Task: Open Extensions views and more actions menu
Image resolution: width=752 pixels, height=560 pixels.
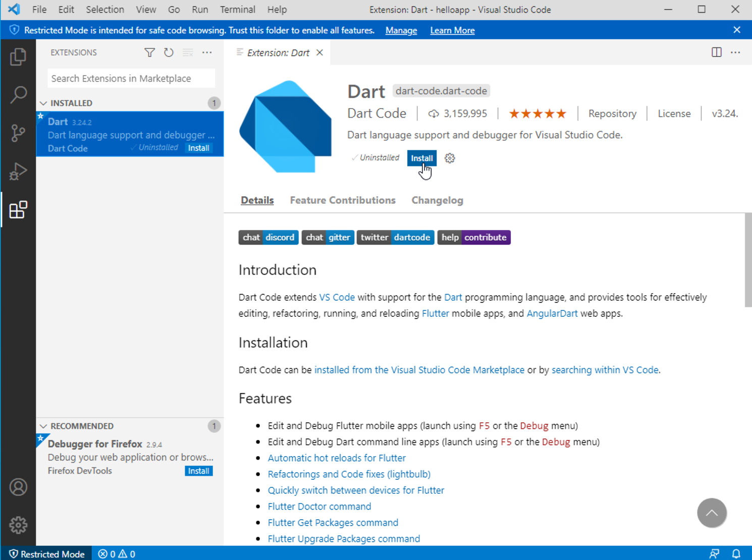Action: (x=207, y=52)
